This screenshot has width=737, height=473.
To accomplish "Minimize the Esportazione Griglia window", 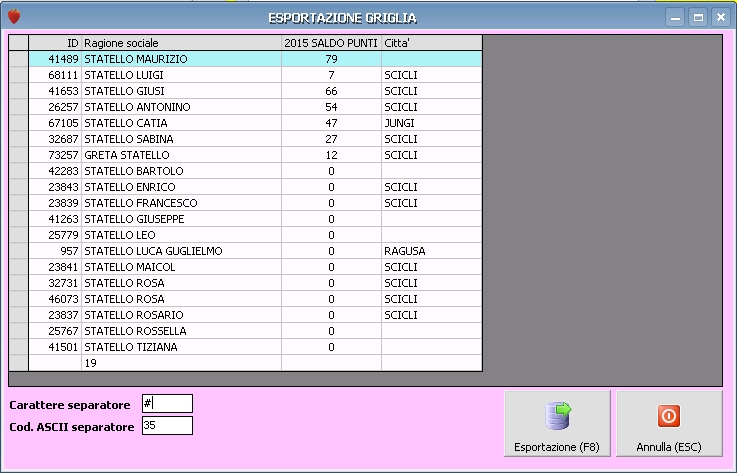I will click(x=675, y=17).
